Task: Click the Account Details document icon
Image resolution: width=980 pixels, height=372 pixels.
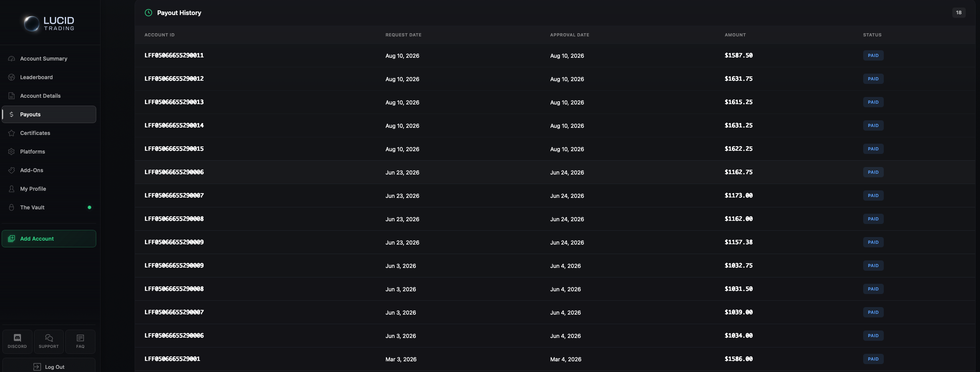Action: [11, 96]
